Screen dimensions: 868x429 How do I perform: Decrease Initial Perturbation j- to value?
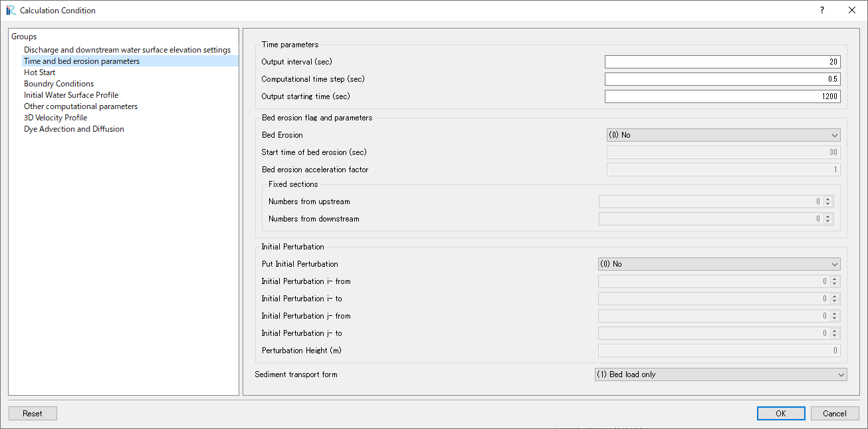coord(835,337)
